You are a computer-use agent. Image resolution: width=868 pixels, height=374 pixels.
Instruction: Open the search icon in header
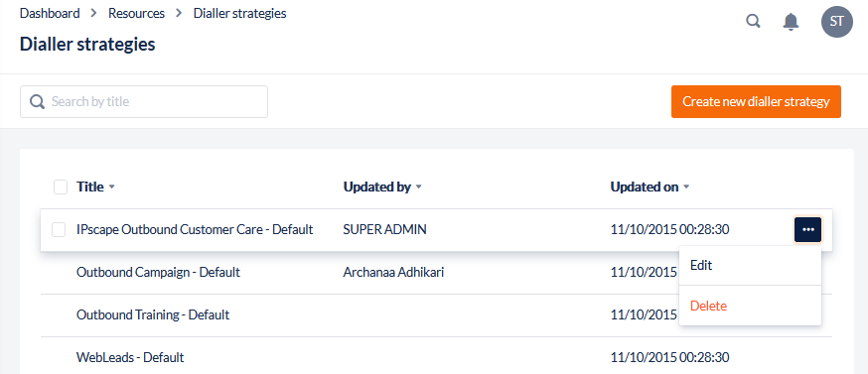[753, 22]
